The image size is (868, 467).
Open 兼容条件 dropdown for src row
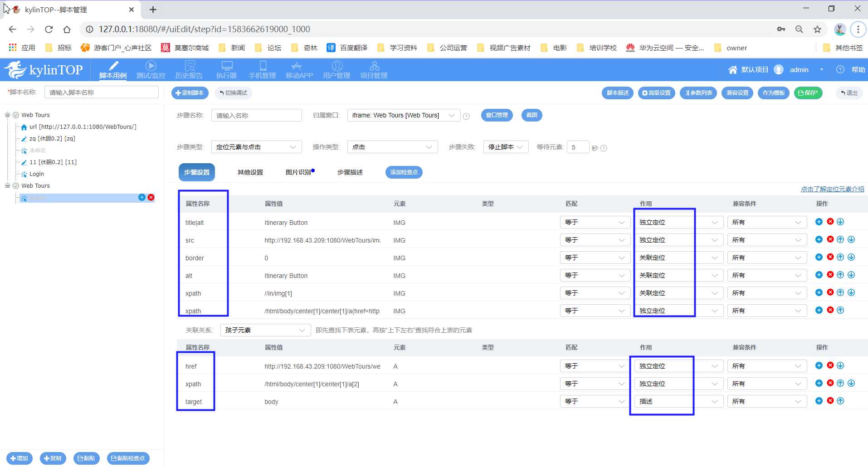(767, 240)
